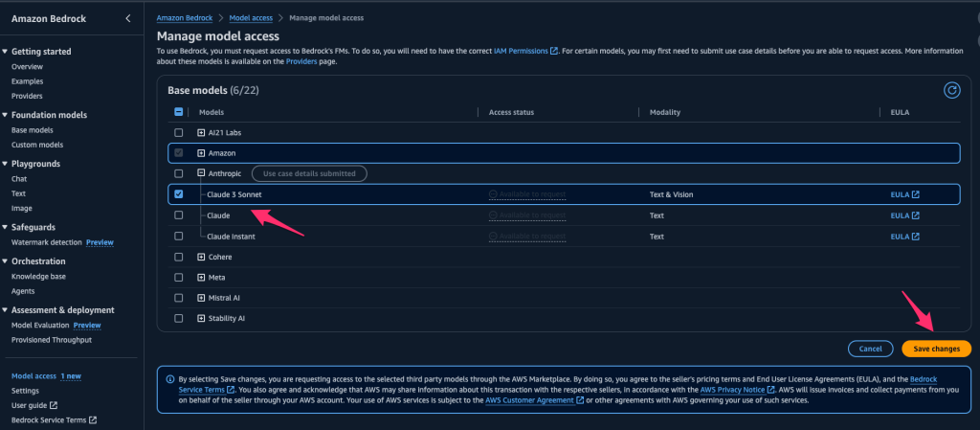Expand the Amazon provider row

point(201,153)
